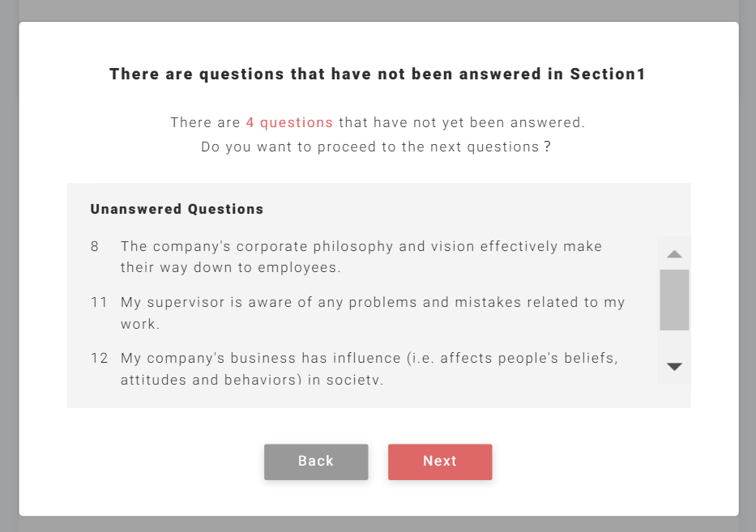Select the supervisor aware of problems question
This screenshot has height=532, width=756.
[373, 303]
